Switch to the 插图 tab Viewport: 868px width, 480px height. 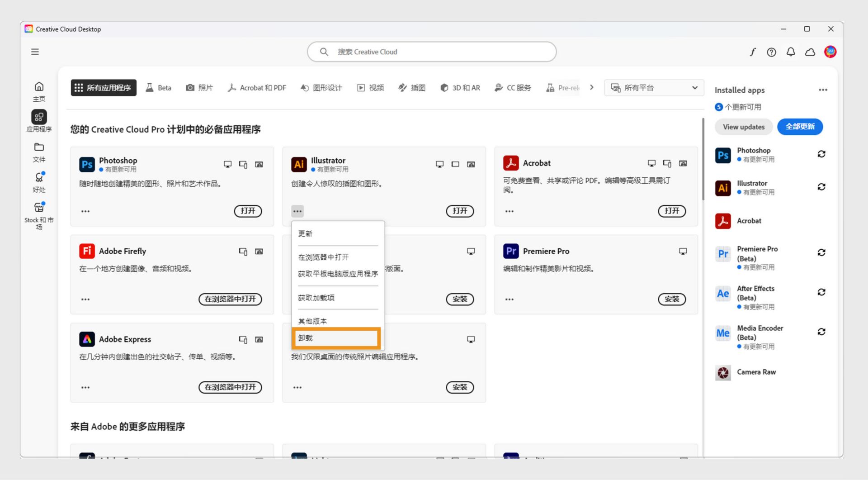coord(412,88)
